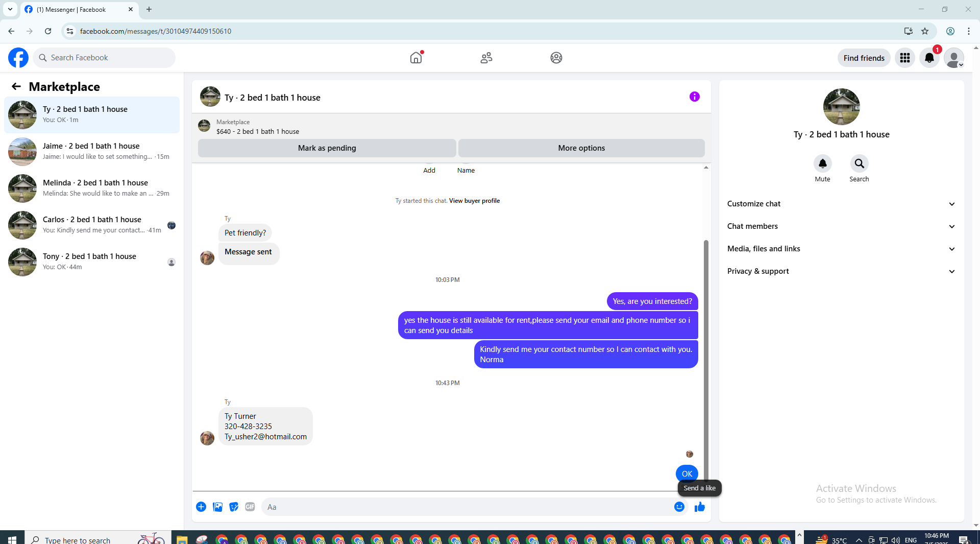
Task: Open Windows Start button
Action: [12, 539]
